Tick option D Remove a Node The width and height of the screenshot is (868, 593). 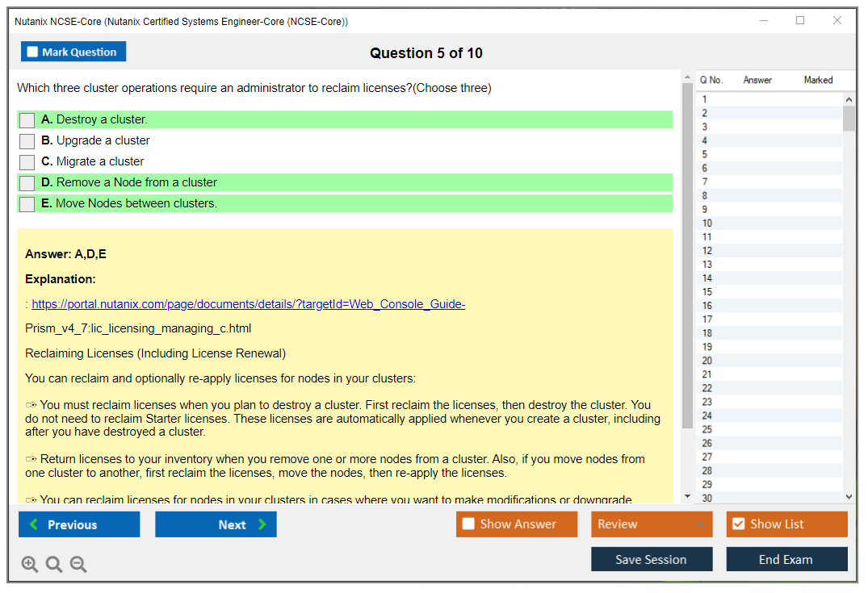[x=27, y=183]
